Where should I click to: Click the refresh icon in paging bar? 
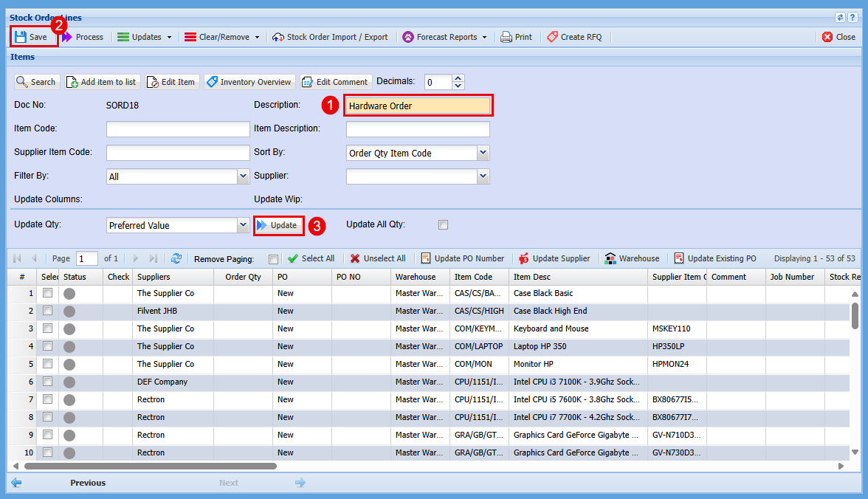[176, 258]
